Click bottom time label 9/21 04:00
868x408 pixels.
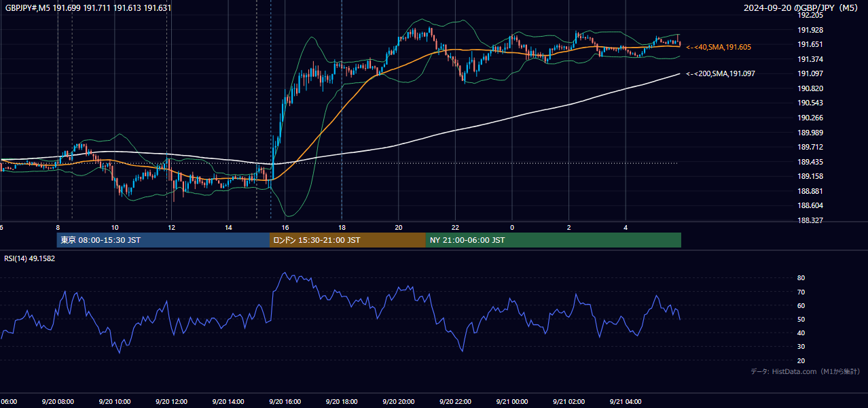tap(626, 402)
